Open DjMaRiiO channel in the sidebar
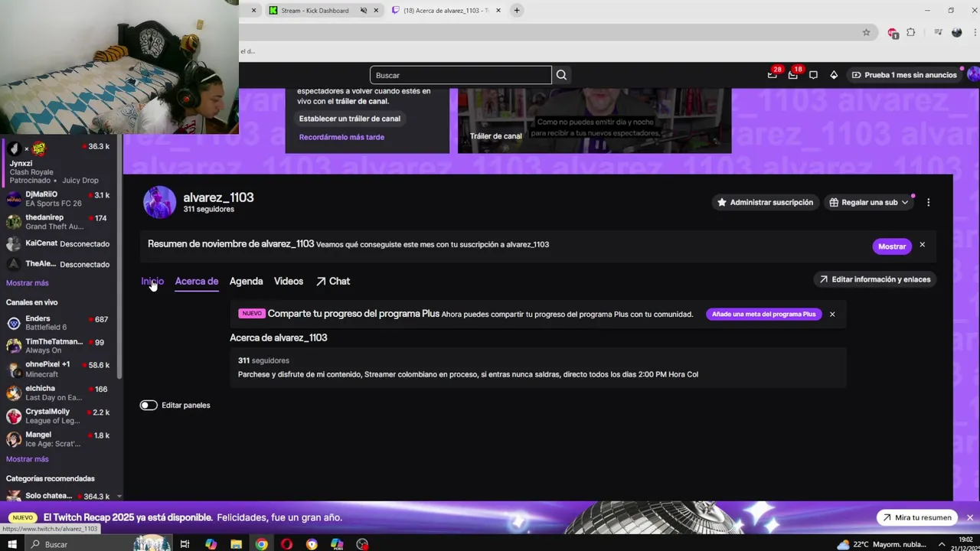 (60, 199)
